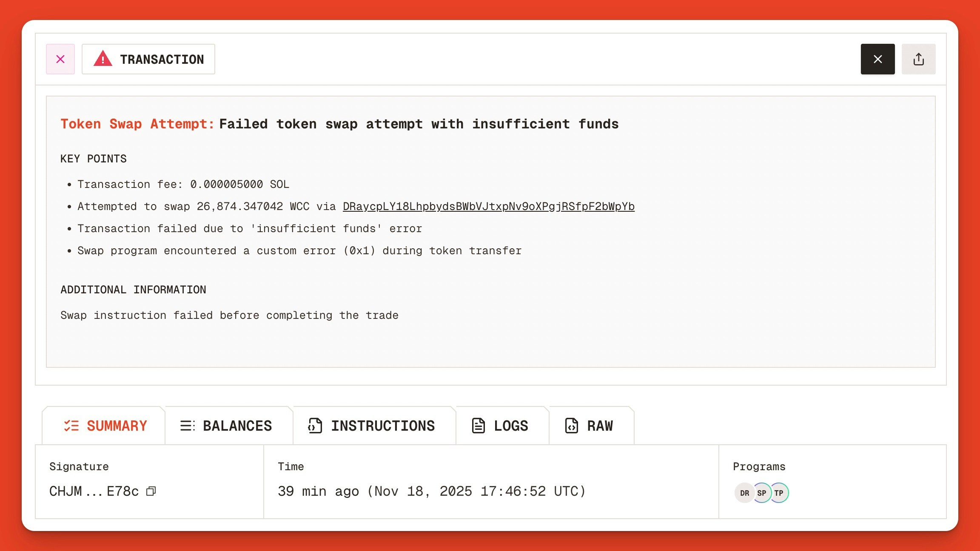The width and height of the screenshot is (980, 551).
Task: Open the share/export icon at top right
Action: 919,59
